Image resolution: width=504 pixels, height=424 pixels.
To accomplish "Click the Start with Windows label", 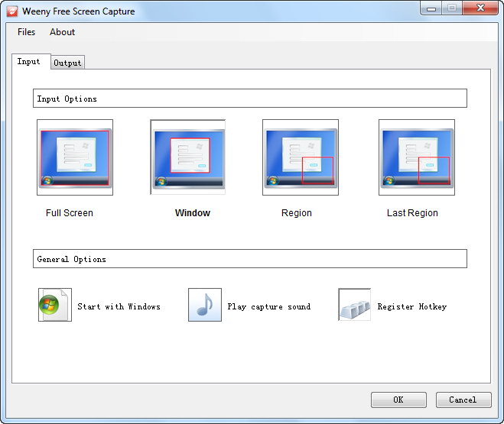I will point(119,306).
